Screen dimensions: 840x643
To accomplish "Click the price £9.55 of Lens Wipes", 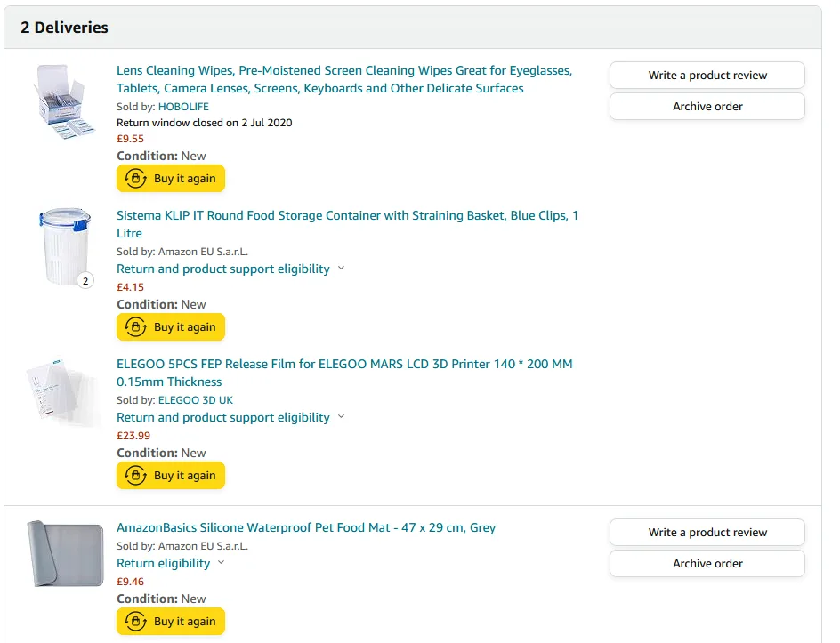I will [x=130, y=139].
